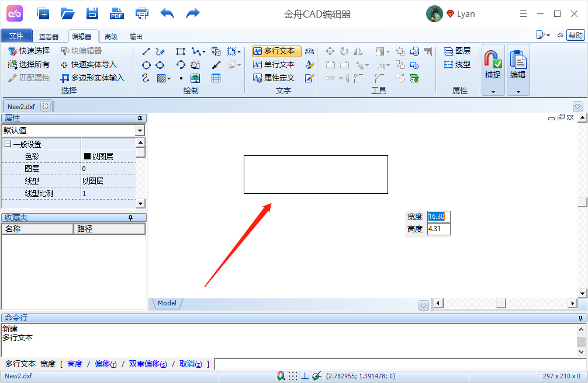This screenshot has width=588, height=383.
Task: Toggle pin on the 收藏夹 panel
Action: [x=130, y=218]
